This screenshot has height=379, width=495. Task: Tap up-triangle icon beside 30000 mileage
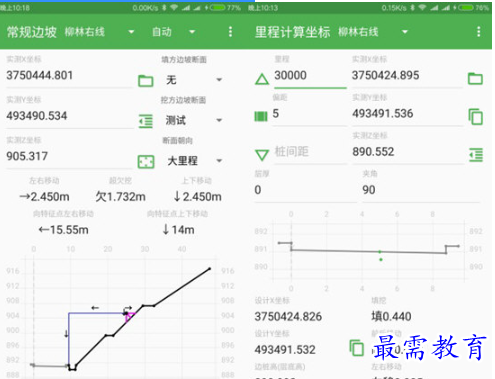click(x=262, y=79)
